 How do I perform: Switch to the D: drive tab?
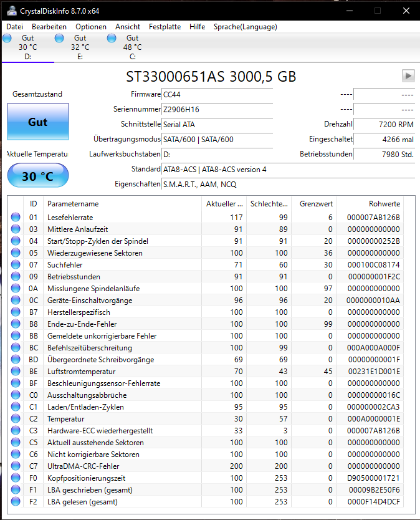[28, 47]
